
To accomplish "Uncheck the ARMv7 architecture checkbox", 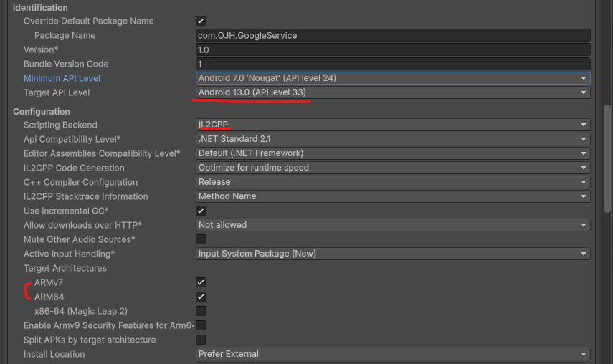I will click(201, 282).
